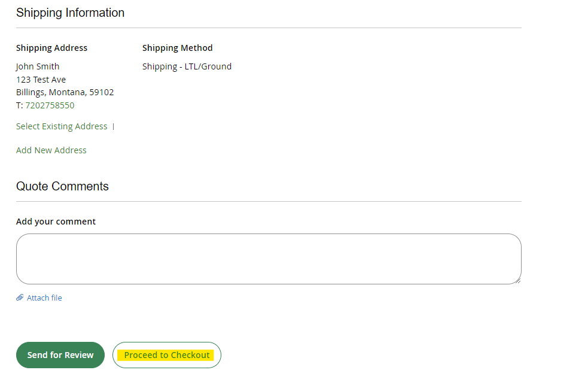Click the Billings, Montana, 59102 line

65,92
